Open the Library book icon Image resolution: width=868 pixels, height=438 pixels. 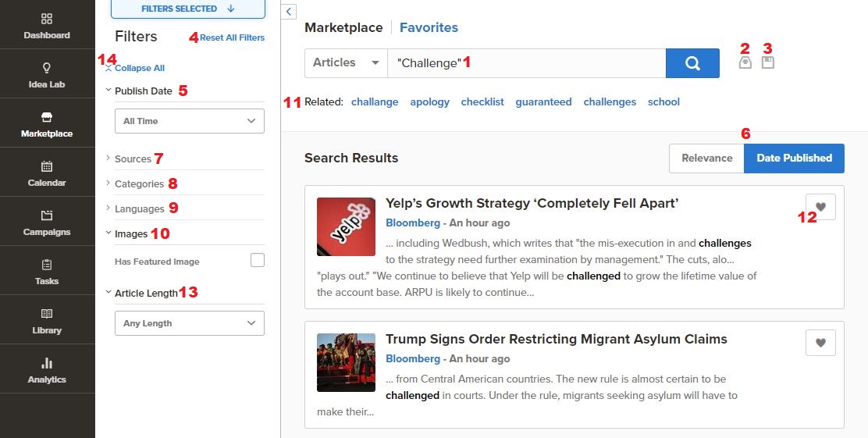pyautogui.click(x=47, y=313)
